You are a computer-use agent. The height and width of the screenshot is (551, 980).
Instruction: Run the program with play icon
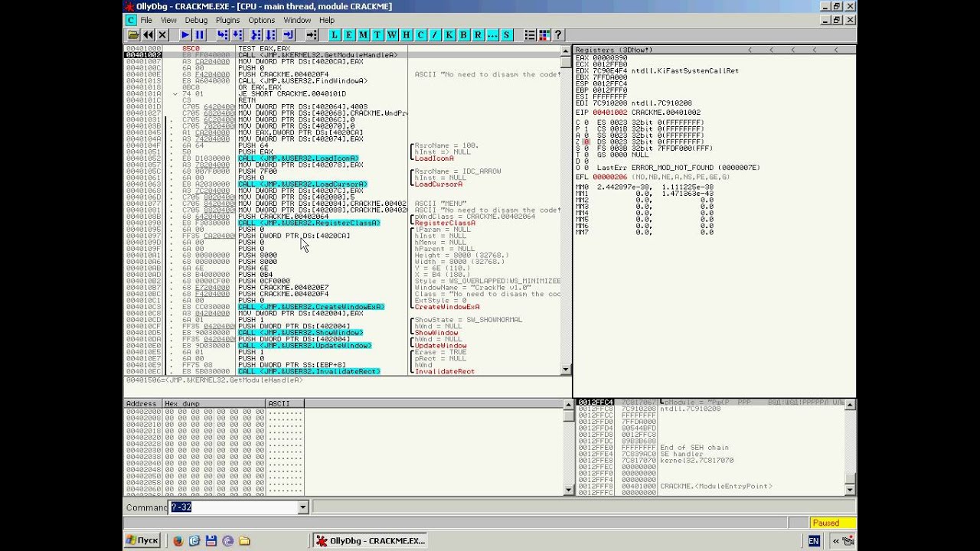(185, 35)
